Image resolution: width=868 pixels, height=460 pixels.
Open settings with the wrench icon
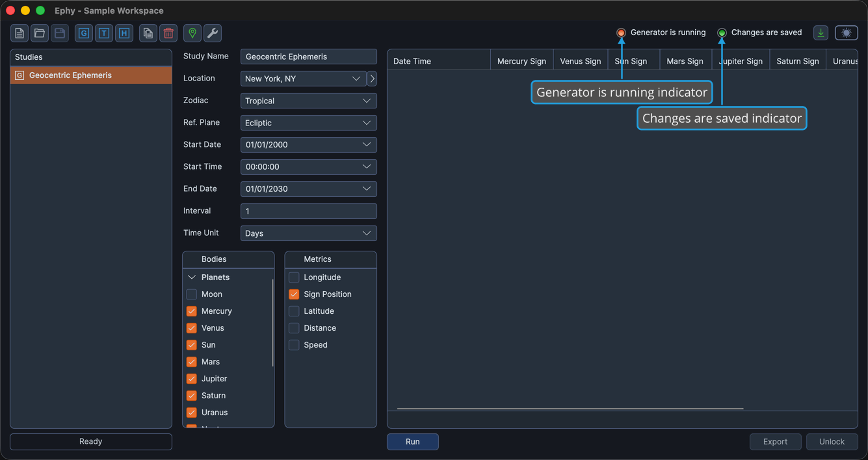tap(213, 33)
